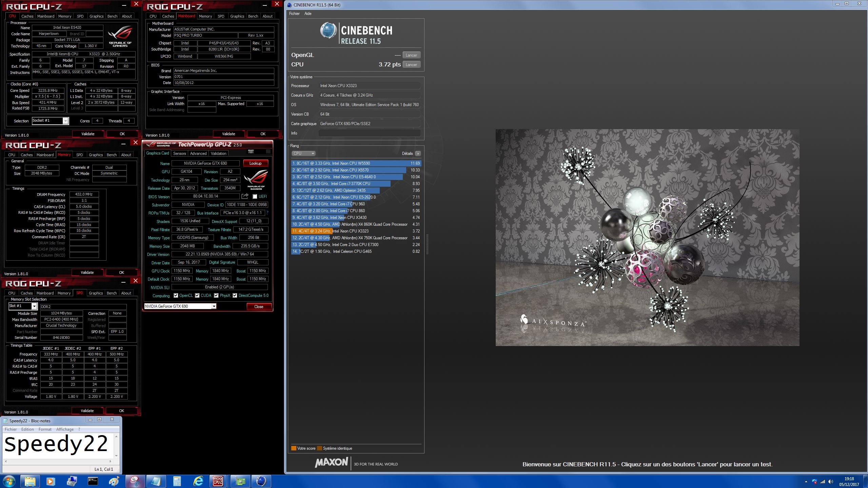
Task: Toggle the UEFI checkbox in GPU-Z
Action: tap(255, 197)
